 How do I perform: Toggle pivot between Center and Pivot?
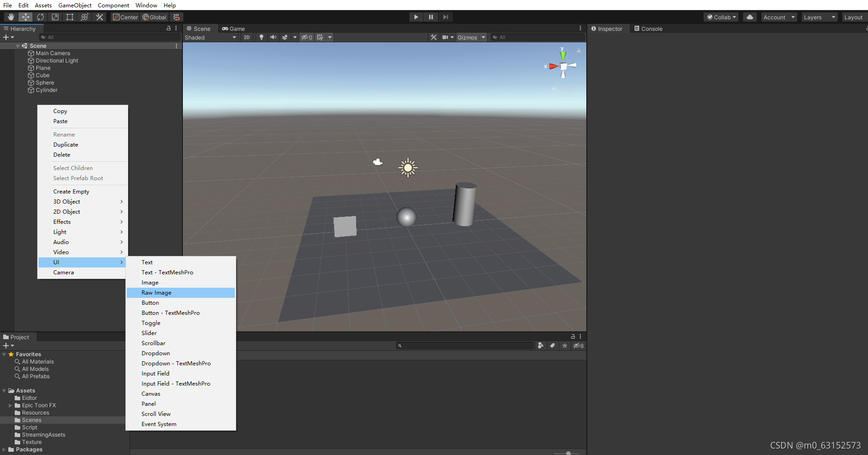pos(125,17)
